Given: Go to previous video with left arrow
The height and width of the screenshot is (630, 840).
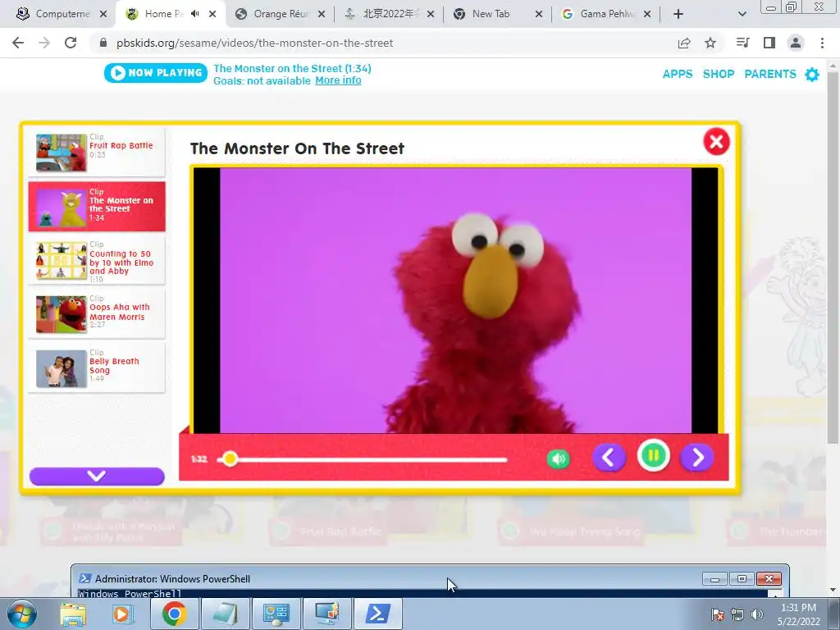Looking at the screenshot, I should point(609,458).
